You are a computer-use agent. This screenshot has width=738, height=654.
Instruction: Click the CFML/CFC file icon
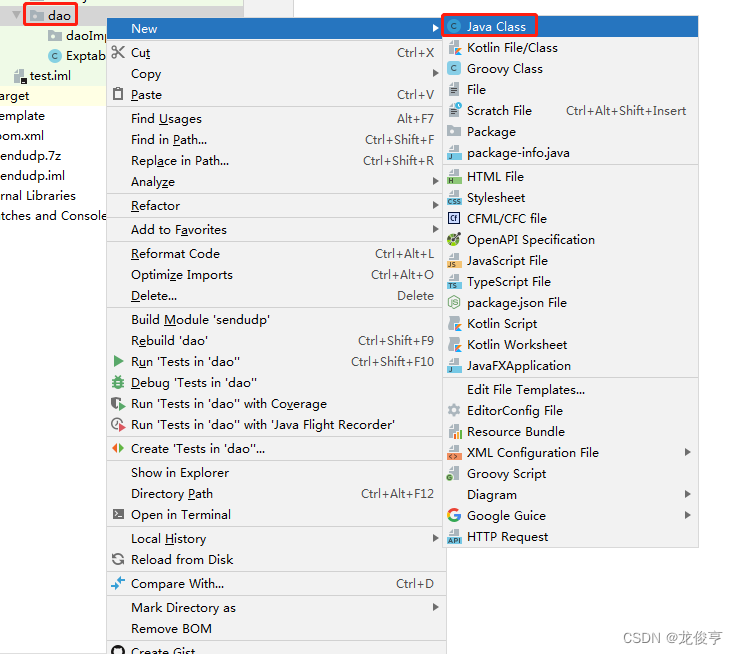(x=454, y=218)
